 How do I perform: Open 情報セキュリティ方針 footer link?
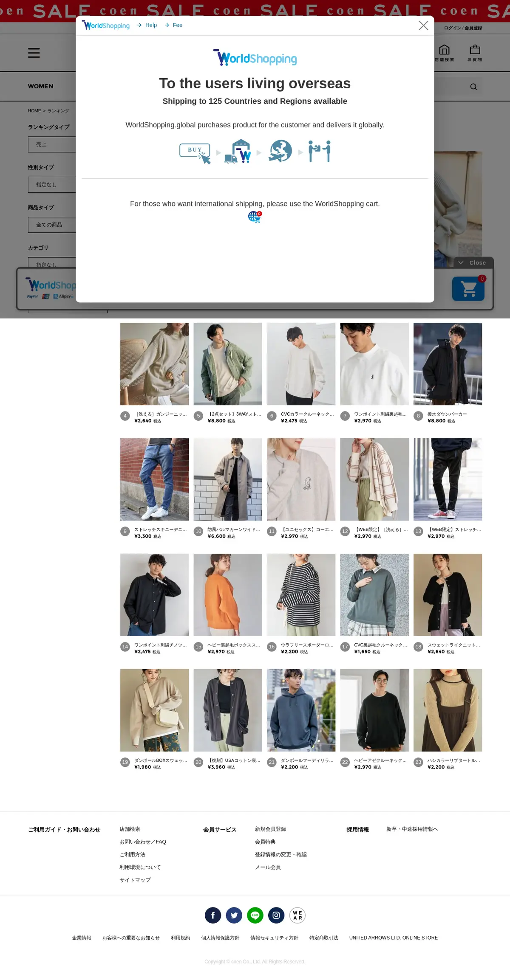click(x=274, y=938)
